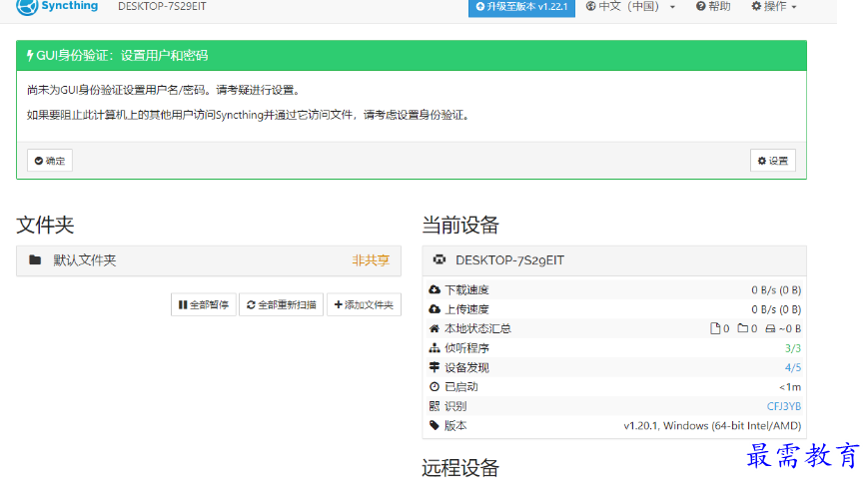The image size is (868, 487).
Task: Click the 非共享 status label
Action: 371,260
